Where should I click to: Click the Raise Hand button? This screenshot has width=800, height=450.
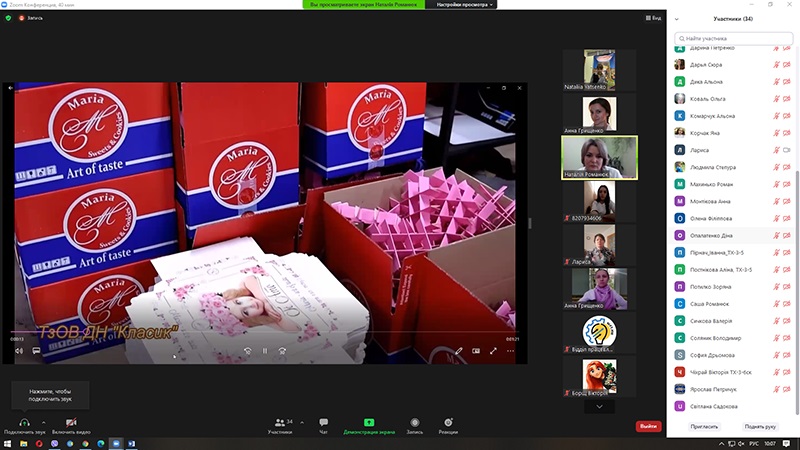click(x=760, y=427)
